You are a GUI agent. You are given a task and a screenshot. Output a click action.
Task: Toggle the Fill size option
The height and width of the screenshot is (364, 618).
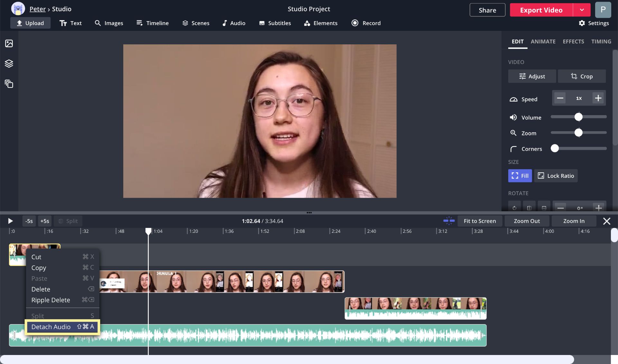tap(520, 176)
